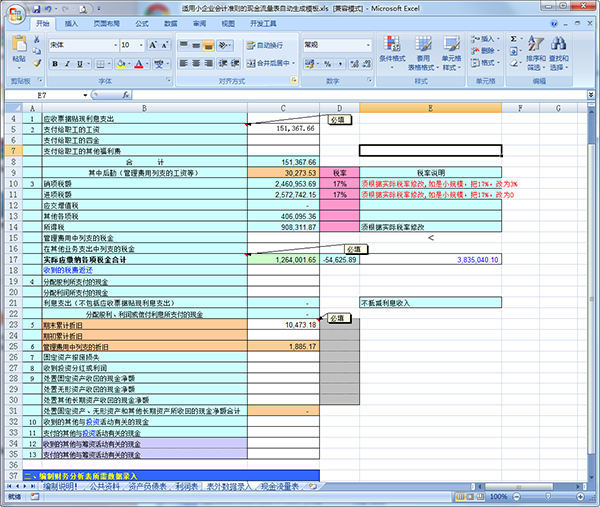Apply the fill color bucket icon

(x=121, y=64)
